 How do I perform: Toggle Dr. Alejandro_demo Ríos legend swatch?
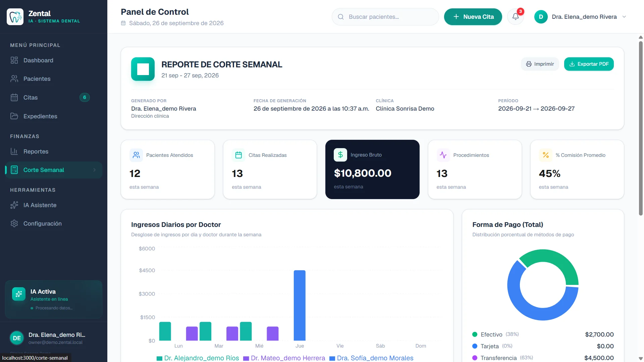(x=159, y=358)
